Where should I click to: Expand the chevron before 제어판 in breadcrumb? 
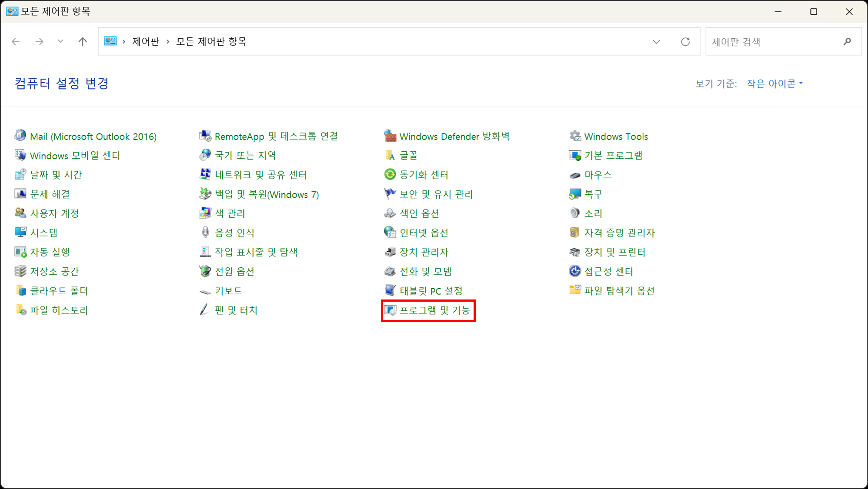point(124,42)
